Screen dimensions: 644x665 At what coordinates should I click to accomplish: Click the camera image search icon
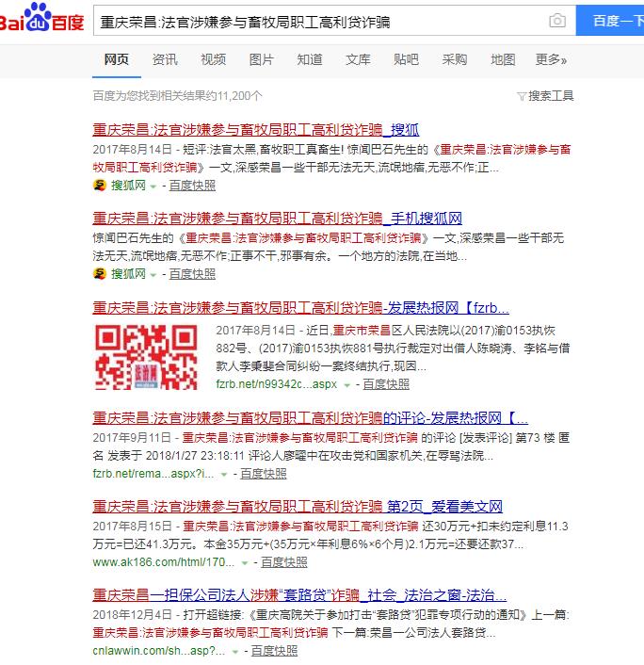pyautogui.click(x=557, y=21)
